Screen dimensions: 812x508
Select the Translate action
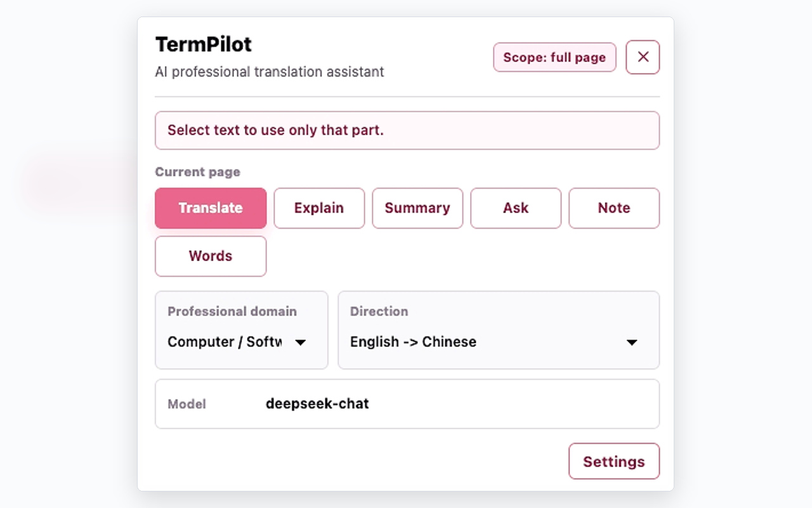[x=211, y=208]
